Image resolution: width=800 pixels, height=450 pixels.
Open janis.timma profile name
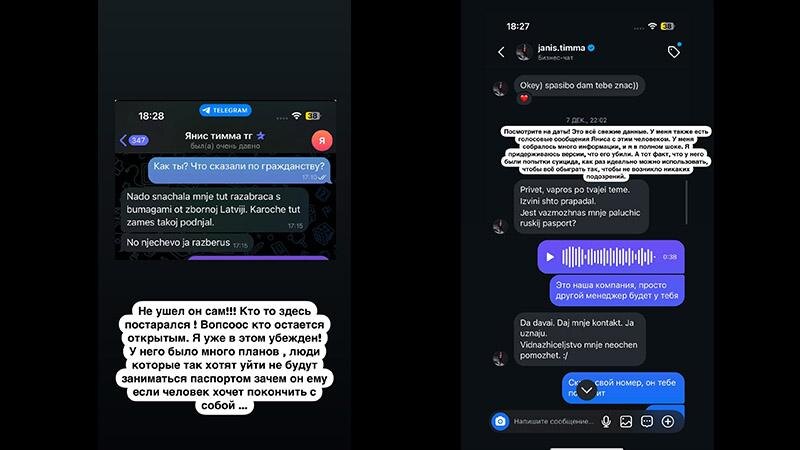[x=561, y=48]
